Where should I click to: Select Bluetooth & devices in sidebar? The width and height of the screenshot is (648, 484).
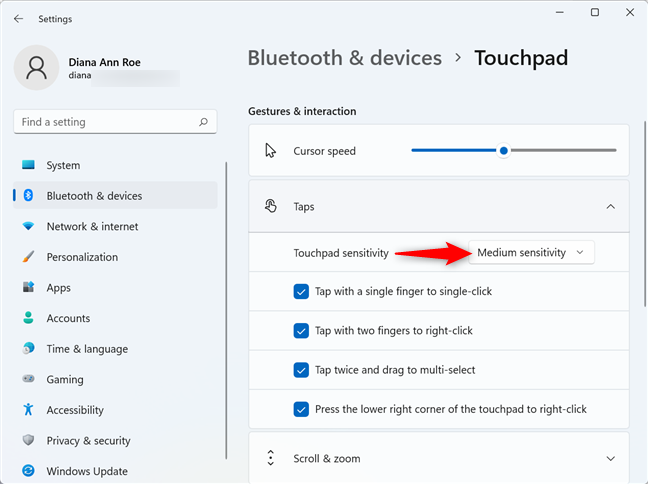[115, 195]
